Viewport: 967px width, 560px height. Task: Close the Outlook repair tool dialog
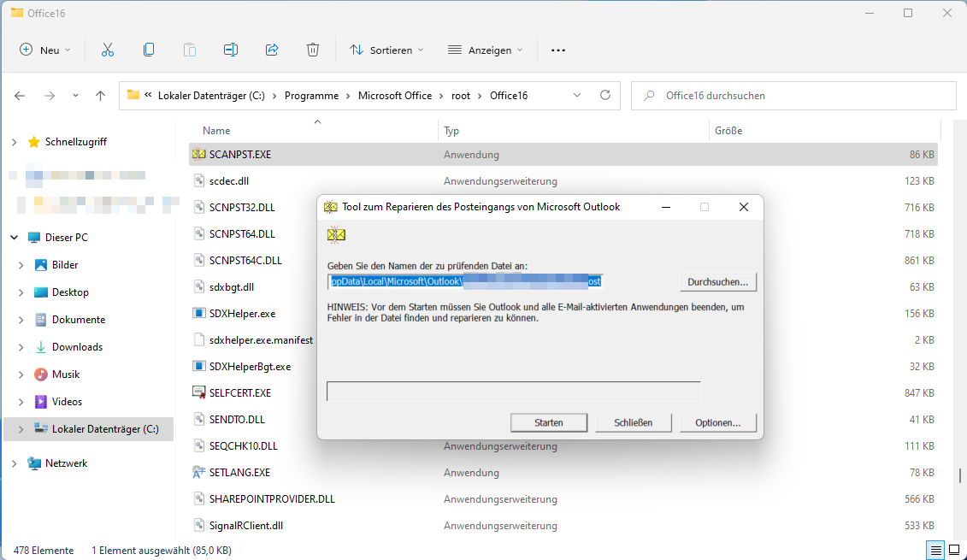click(x=744, y=207)
